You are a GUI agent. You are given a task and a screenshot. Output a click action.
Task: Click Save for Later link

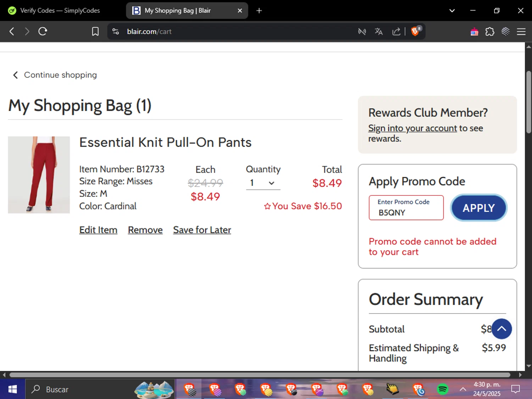coord(202,230)
